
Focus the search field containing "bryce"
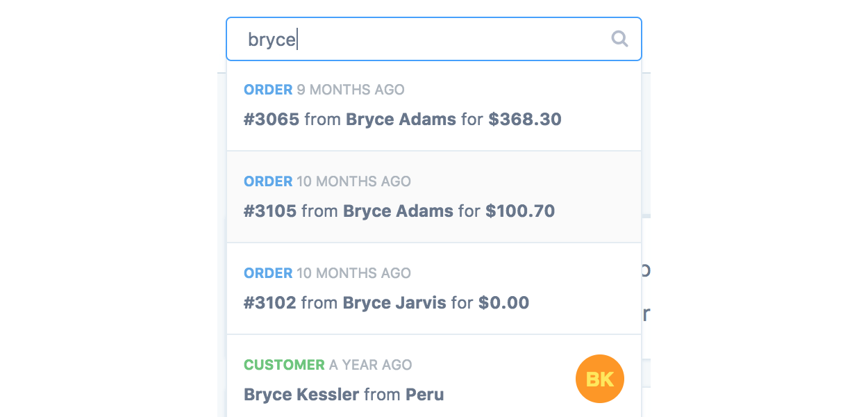click(x=417, y=40)
